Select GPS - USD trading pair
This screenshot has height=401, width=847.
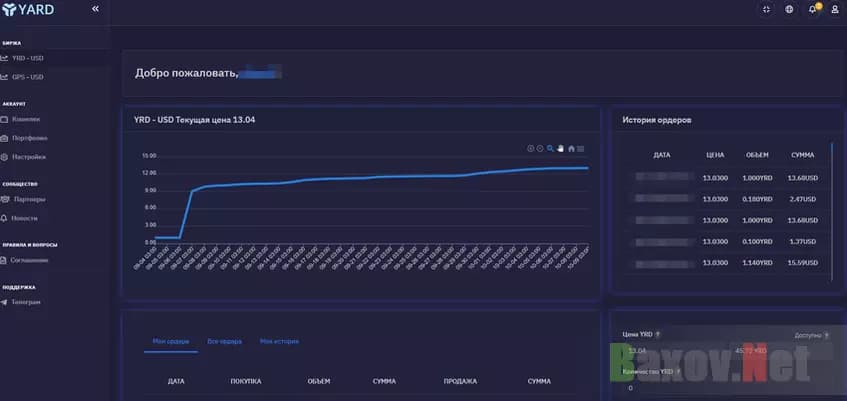coord(28,77)
